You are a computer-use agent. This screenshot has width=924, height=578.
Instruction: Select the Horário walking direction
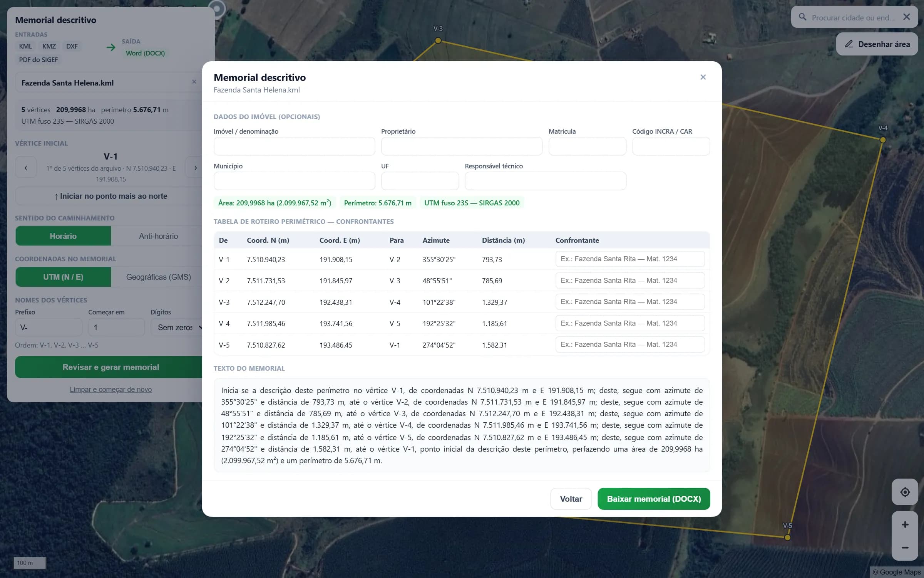63,236
